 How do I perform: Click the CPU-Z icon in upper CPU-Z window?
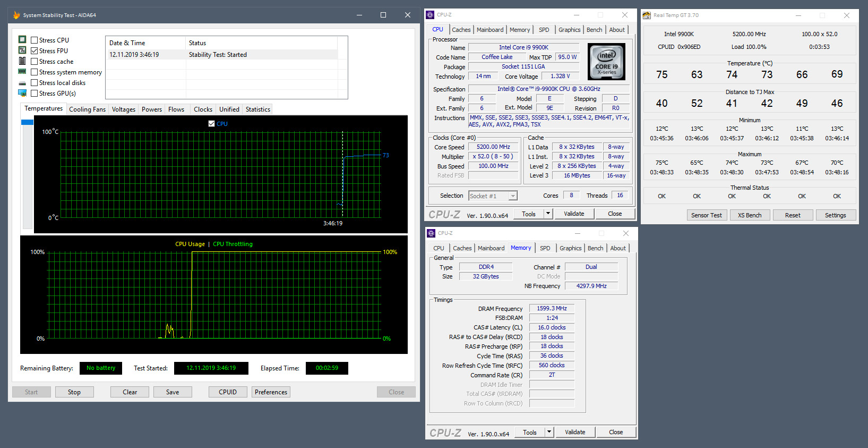click(x=431, y=15)
